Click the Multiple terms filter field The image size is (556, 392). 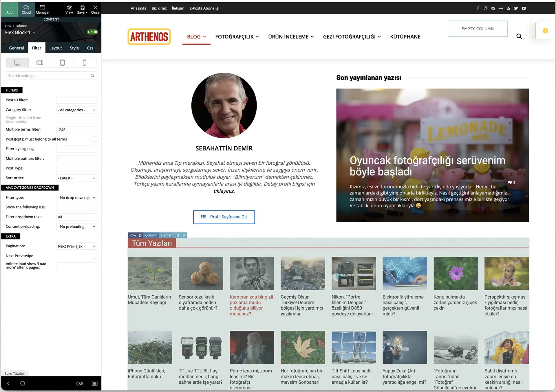coord(76,130)
